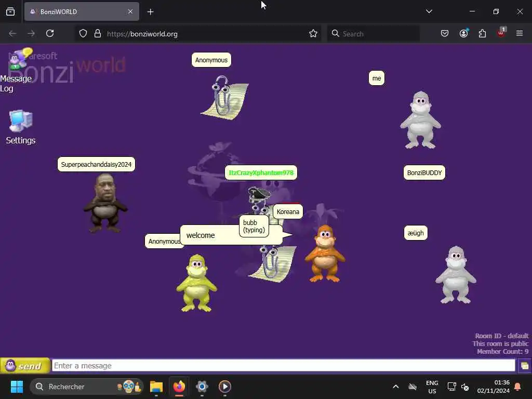Image resolution: width=532 pixels, height=399 pixels.
Task: Select the orange Koreana gorilla
Action: 325,254
